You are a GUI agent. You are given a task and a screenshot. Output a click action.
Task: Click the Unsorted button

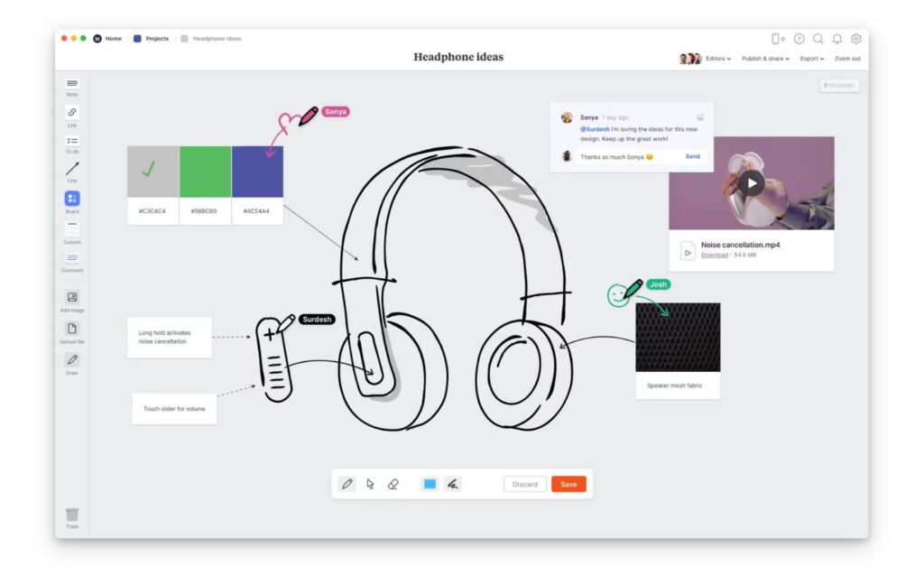[839, 86]
